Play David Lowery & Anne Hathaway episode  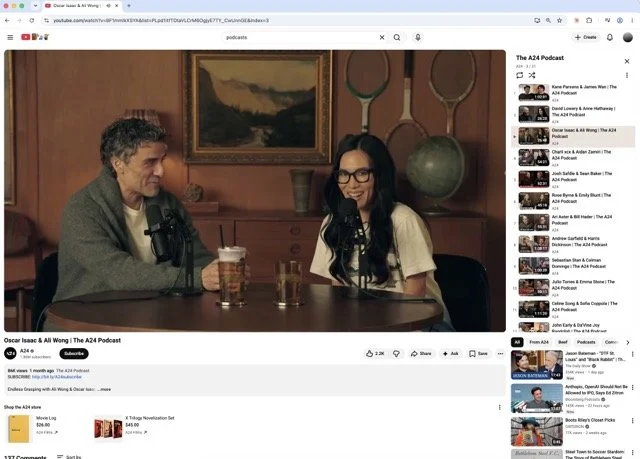(574, 114)
